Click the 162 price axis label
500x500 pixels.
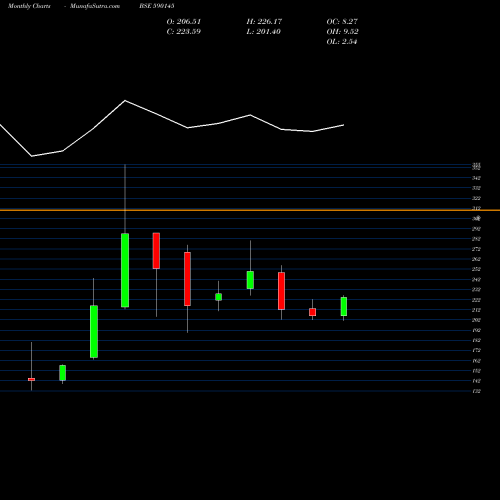(x=476, y=361)
